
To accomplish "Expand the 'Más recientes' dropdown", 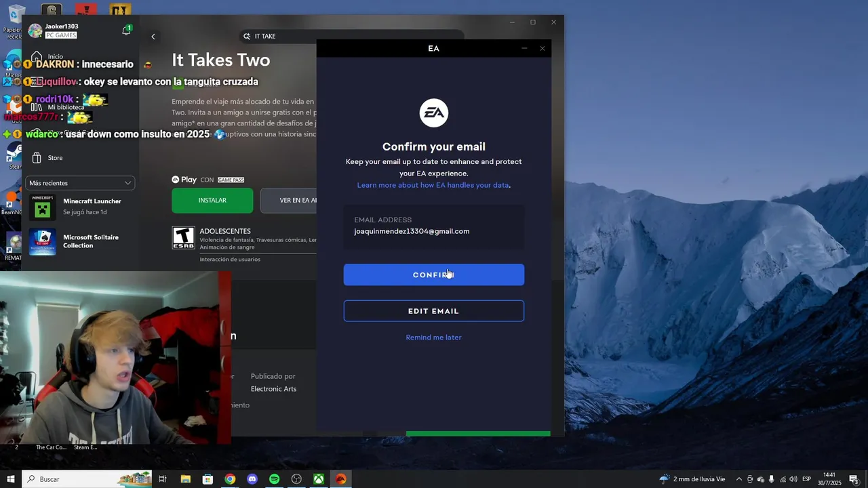I will point(80,183).
